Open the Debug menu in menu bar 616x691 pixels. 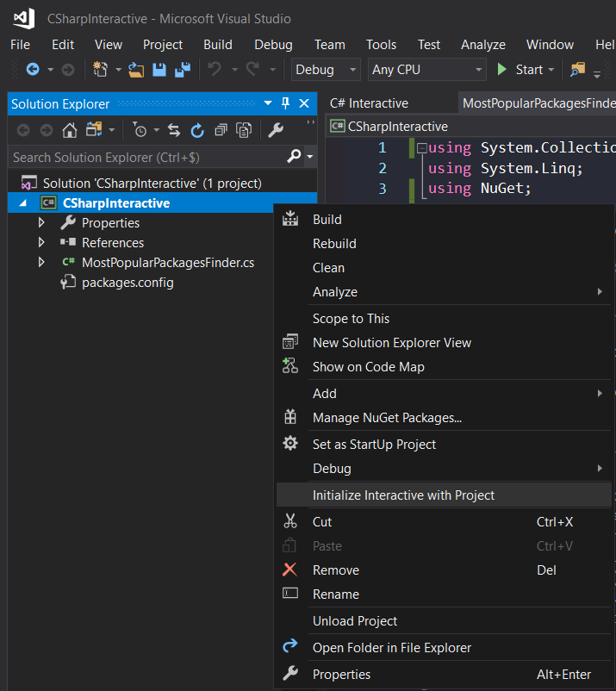click(273, 45)
